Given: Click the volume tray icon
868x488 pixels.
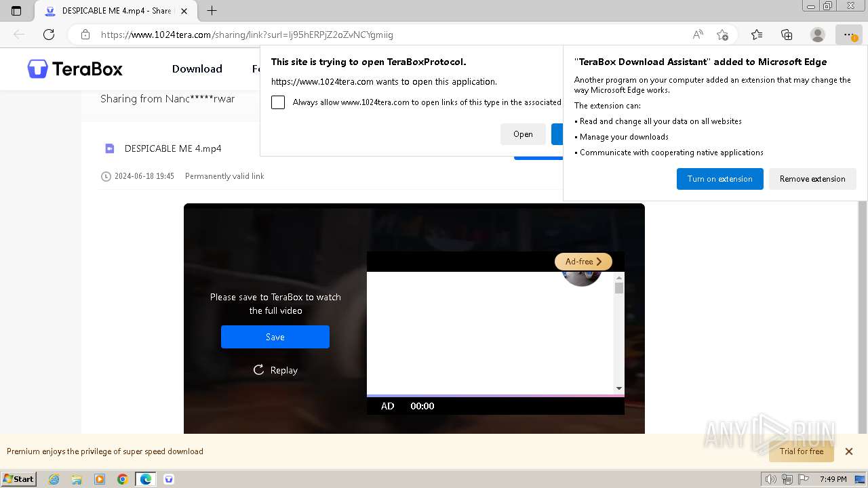Looking at the screenshot, I should [771, 479].
